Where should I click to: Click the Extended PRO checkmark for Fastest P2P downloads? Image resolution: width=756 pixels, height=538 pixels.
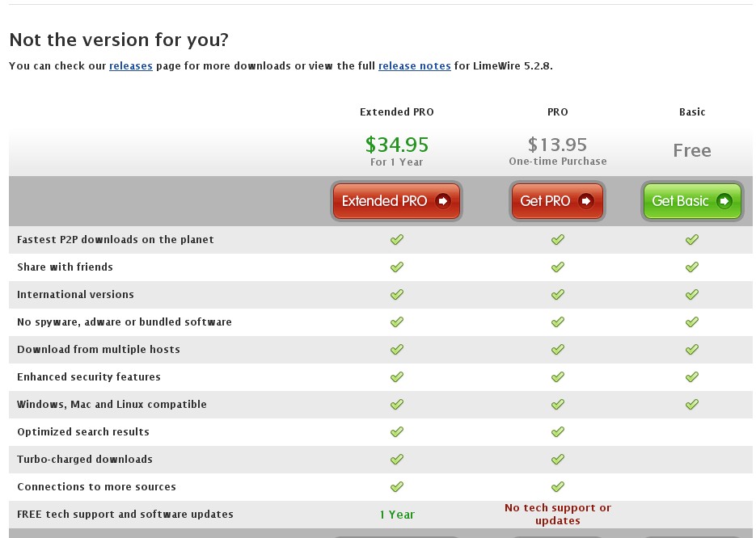click(397, 239)
